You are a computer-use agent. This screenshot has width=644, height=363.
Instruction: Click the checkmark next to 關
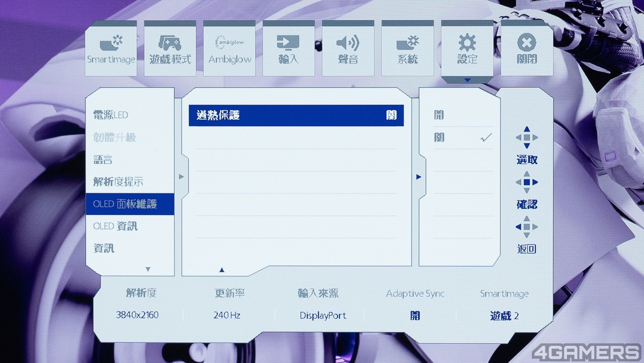(x=486, y=137)
